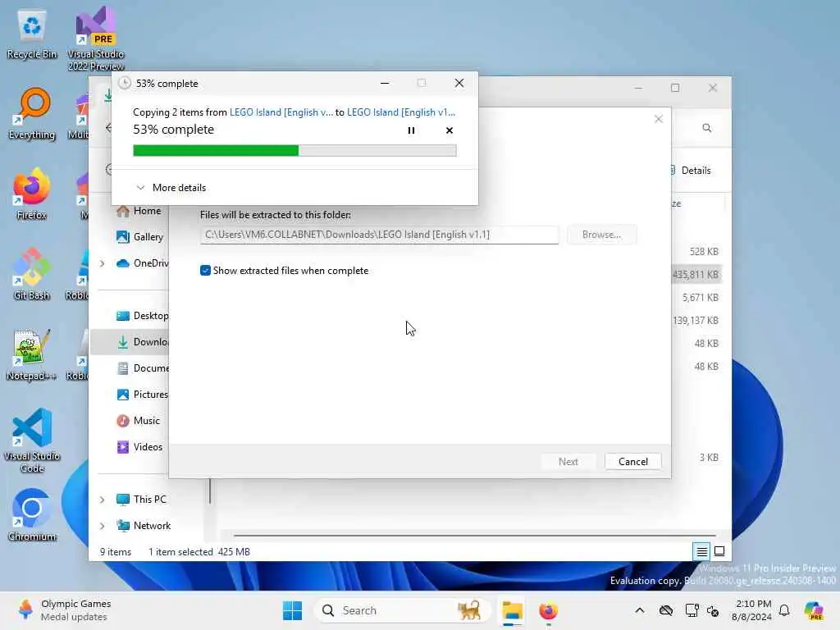
Task: Launch Firefox from the desktop
Action: tap(32, 194)
